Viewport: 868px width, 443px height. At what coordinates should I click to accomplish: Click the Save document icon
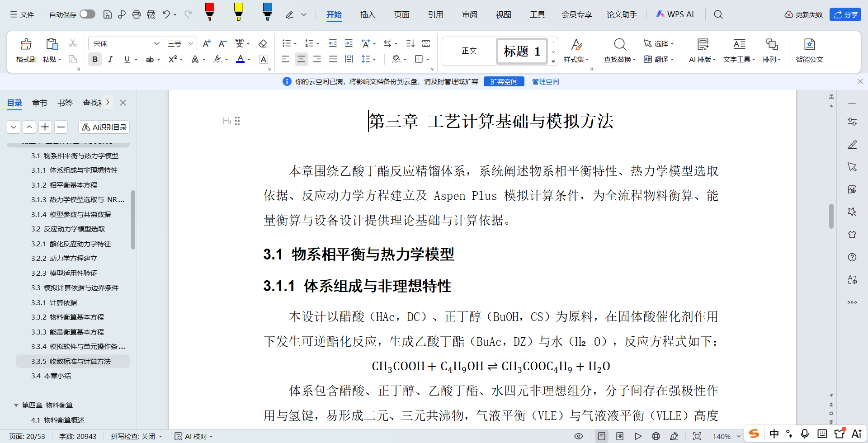[107, 14]
